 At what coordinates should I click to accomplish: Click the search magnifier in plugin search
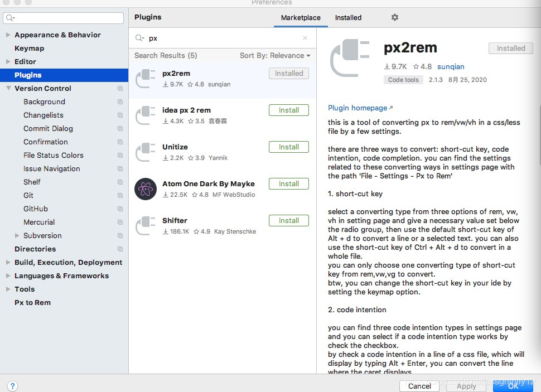tap(139, 38)
